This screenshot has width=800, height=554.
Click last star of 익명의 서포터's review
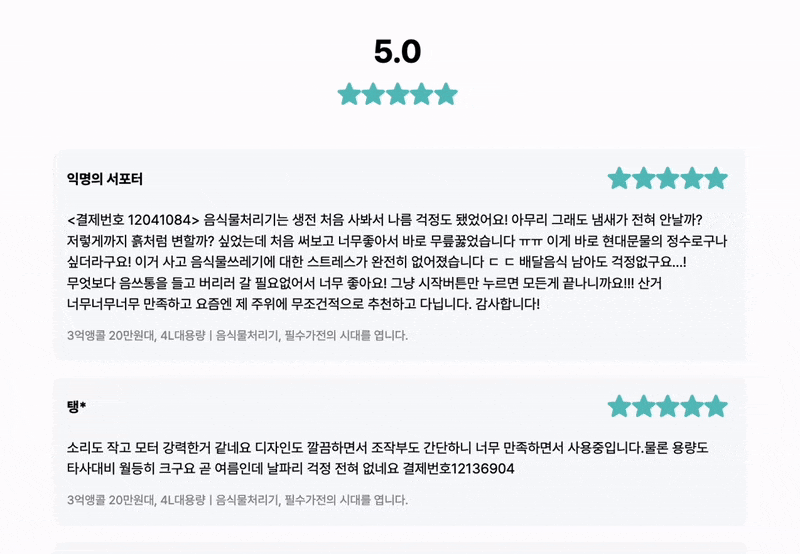(x=716, y=179)
